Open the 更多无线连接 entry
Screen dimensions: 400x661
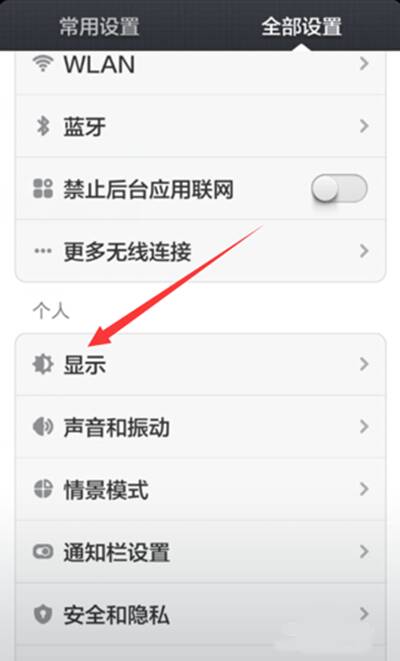pos(200,251)
